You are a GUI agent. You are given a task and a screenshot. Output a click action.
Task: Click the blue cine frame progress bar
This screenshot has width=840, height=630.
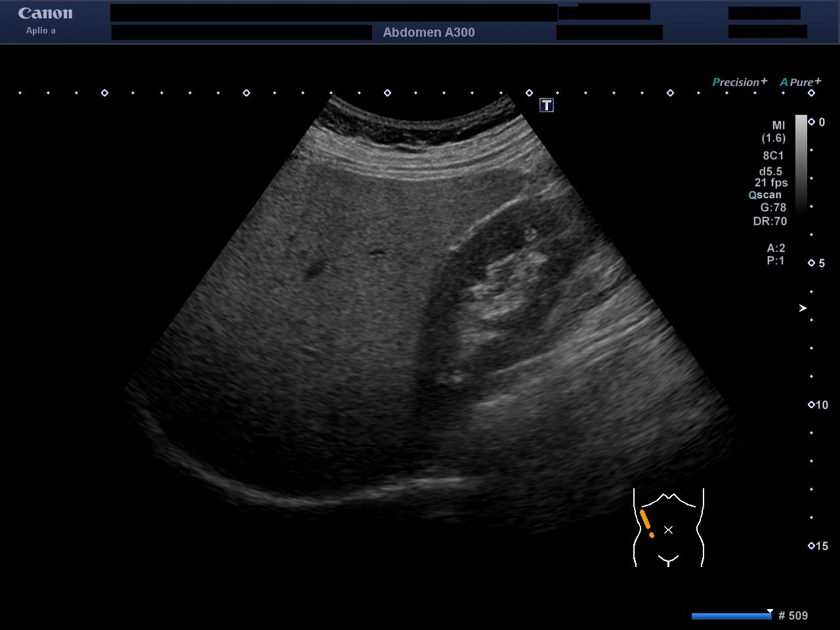(731, 616)
